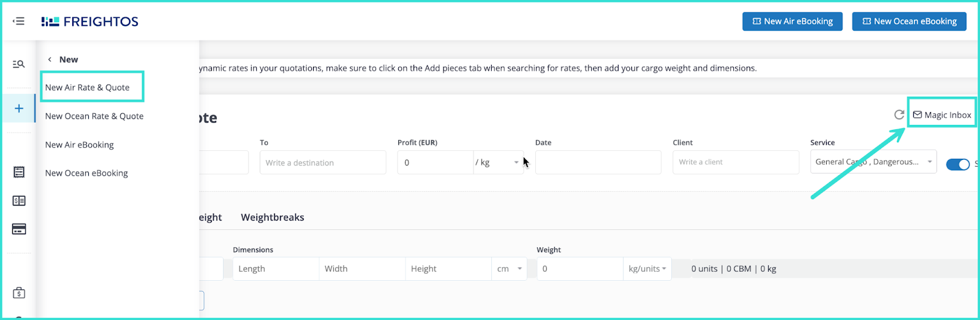Viewport: 980px width, 320px height.
Task: Click the New Air eBooking blue button
Action: pyautogui.click(x=792, y=21)
